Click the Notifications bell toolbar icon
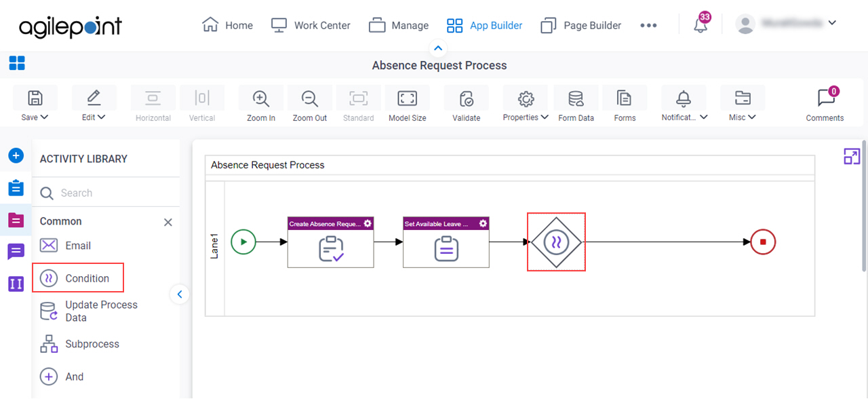The height and width of the screenshot is (399, 868). 684,98
